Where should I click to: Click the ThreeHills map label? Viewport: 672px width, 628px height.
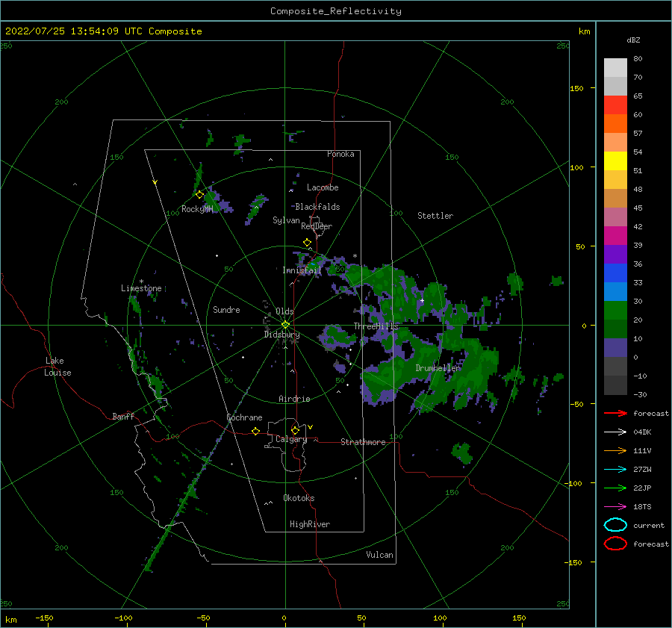(x=376, y=326)
